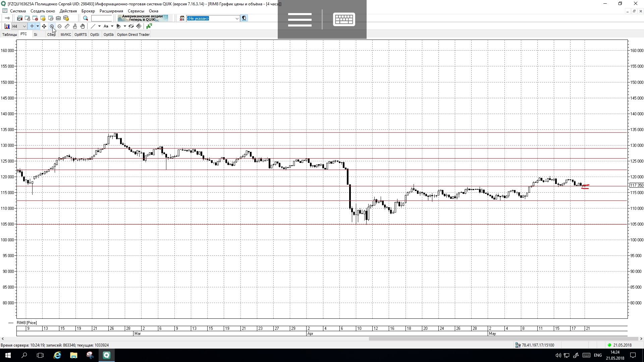The image size is (644, 362).
Task: Open the hamburger menu overlay button
Action: tap(300, 19)
